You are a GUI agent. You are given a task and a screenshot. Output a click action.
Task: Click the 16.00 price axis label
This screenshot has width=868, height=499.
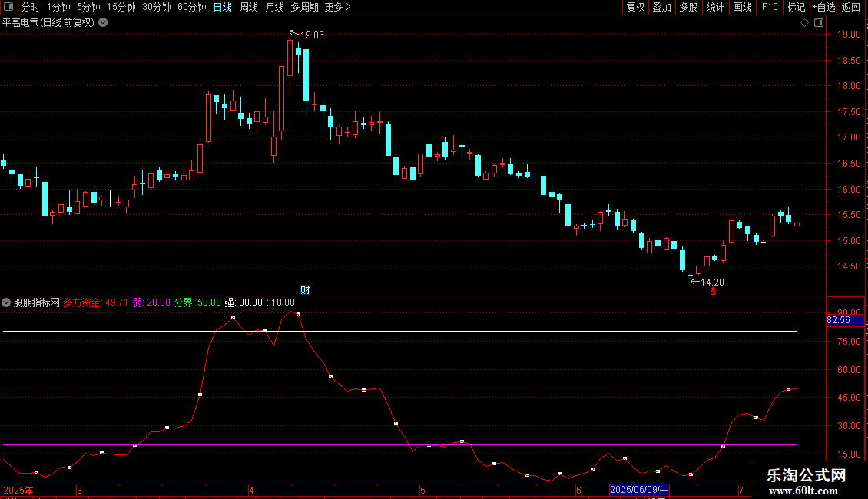click(849, 189)
